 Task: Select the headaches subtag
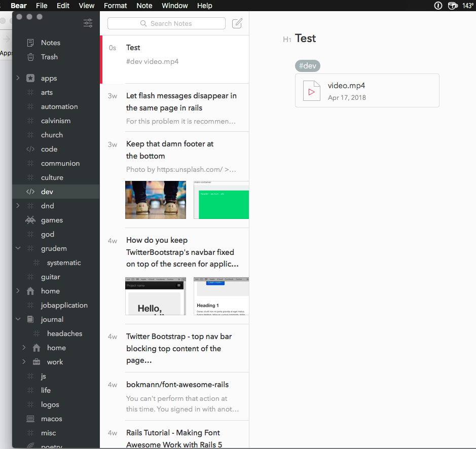(x=65, y=333)
